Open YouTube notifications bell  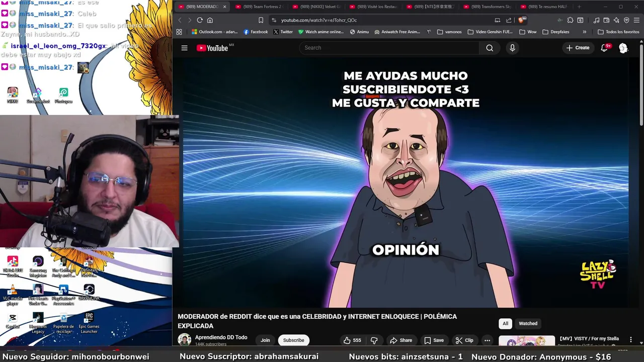[x=604, y=48]
